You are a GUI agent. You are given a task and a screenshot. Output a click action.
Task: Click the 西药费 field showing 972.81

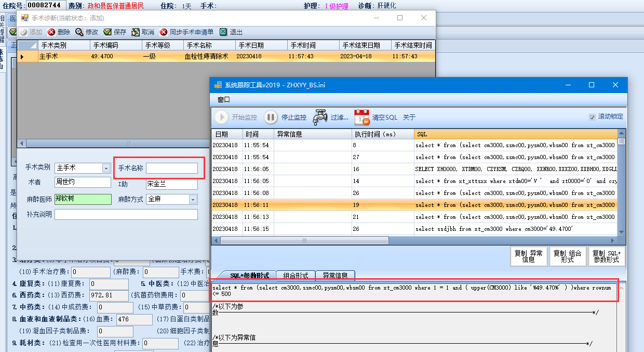tap(109, 295)
